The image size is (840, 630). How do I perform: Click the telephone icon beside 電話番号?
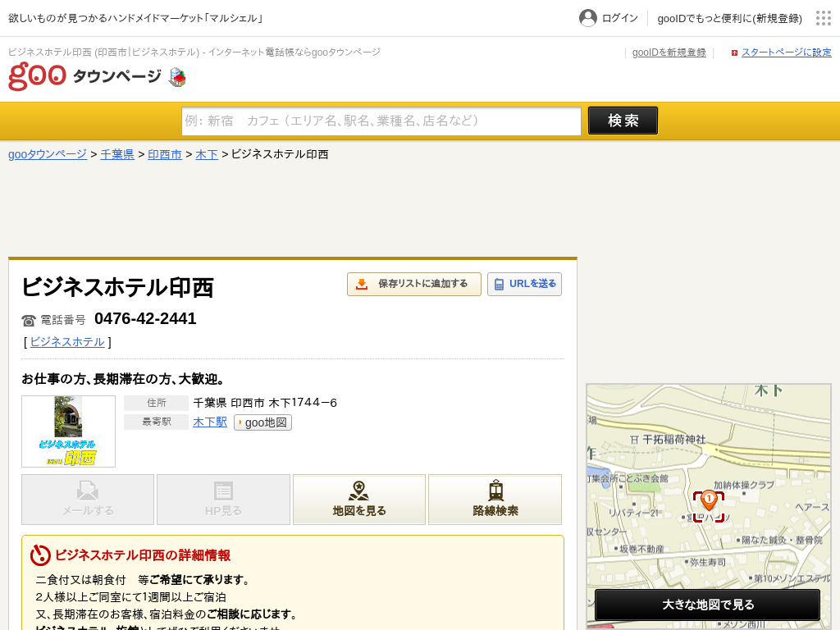click(x=29, y=321)
